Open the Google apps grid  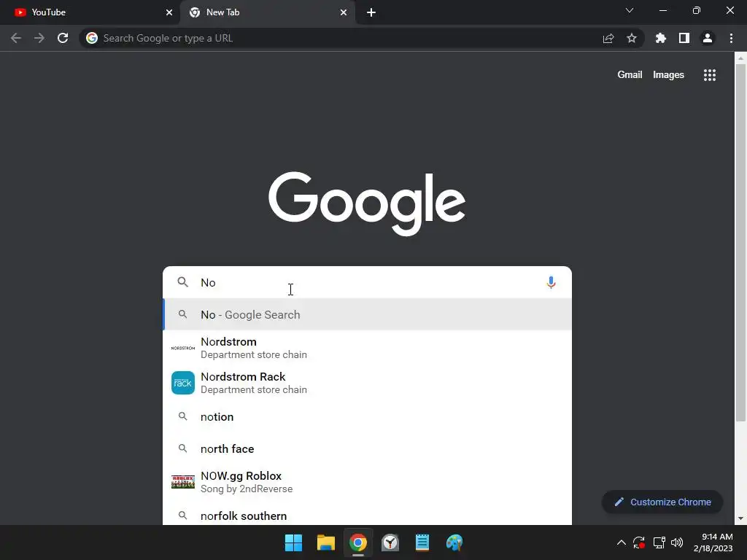coord(710,75)
